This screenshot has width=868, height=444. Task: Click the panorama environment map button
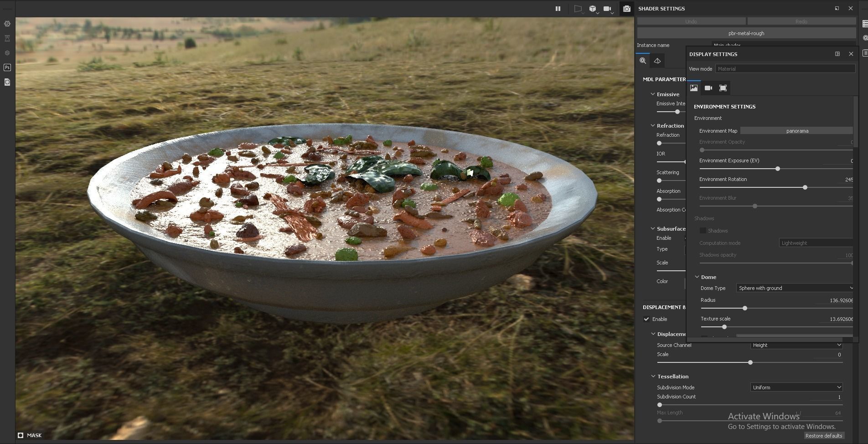click(797, 131)
